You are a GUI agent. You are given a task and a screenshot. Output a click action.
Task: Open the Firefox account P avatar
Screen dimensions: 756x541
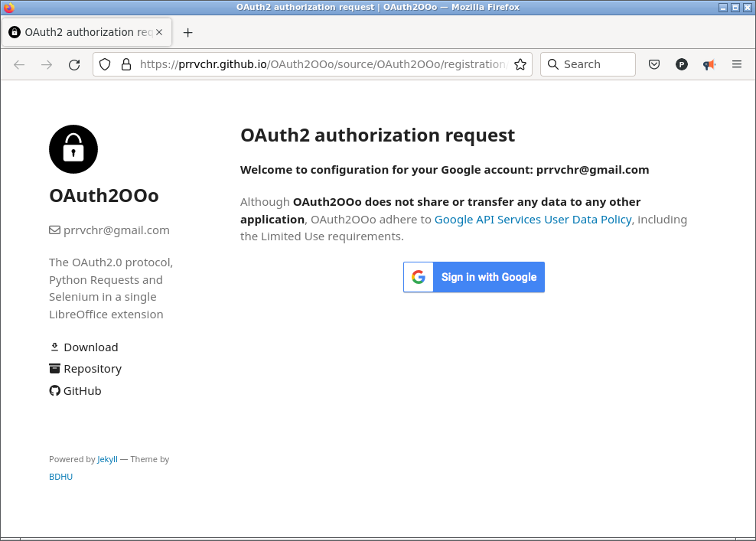pos(681,64)
